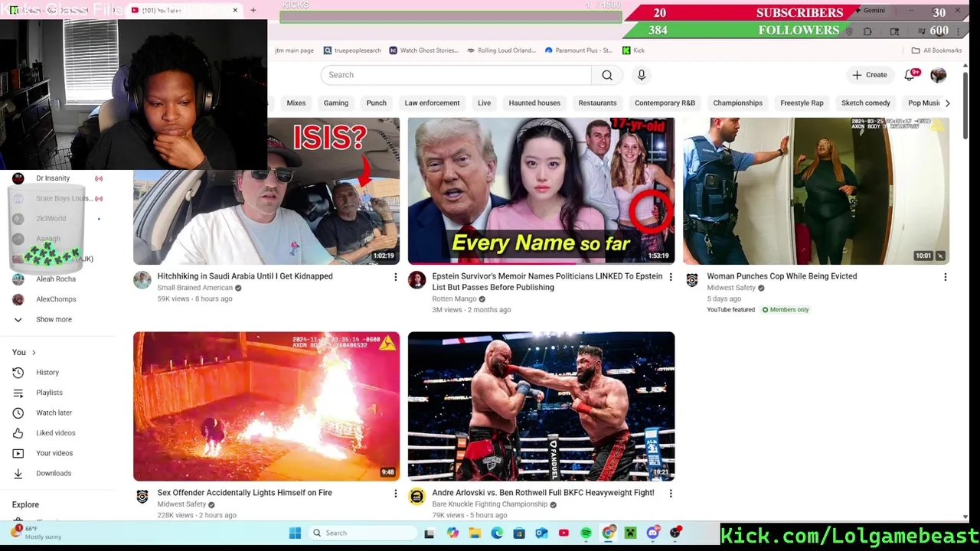Click Midwest Safety avatar beside Sex Offender video
Image resolution: width=980 pixels, height=551 pixels.
pos(142,497)
